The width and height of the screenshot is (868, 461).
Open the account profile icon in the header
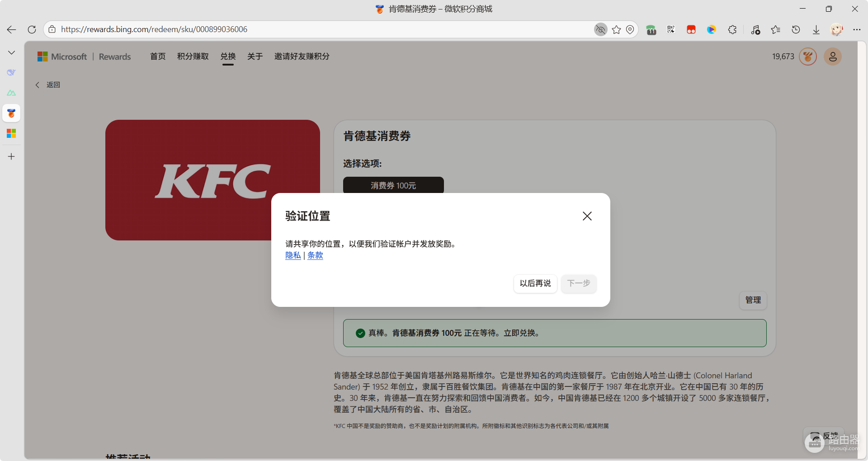pos(833,56)
